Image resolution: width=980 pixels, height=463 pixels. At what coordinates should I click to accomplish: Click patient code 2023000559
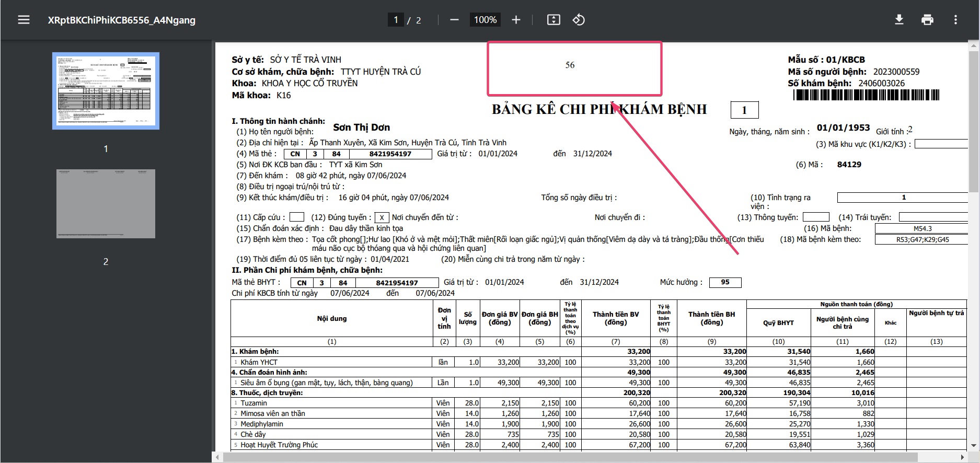[896, 72]
